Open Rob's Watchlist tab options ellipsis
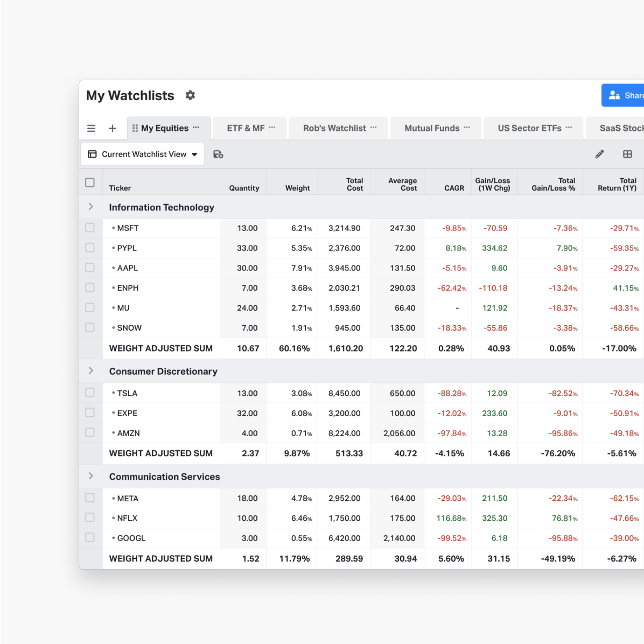Viewport: 644px width, 644px height. pyautogui.click(x=373, y=127)
